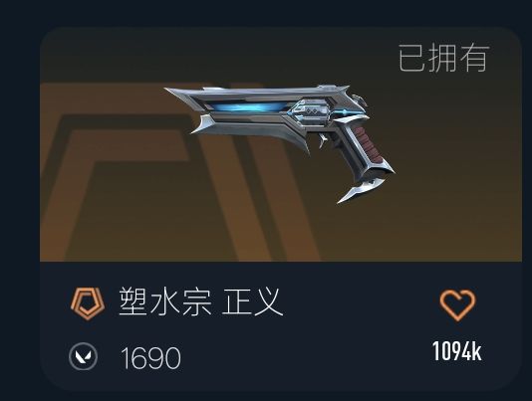Click the Valorant Points currency icon
This screenshot has width=532, height=401.
(x=83, y=356)
